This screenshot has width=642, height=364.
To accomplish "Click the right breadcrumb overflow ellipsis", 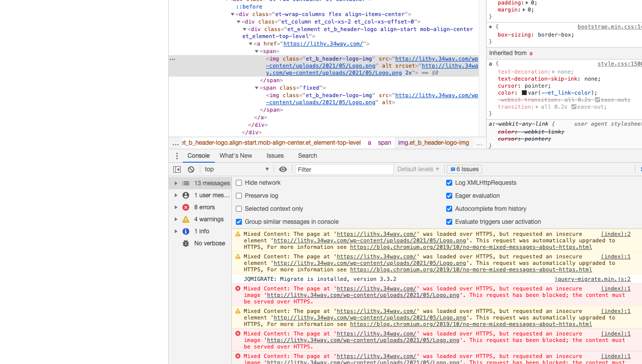I will point(480,144).
